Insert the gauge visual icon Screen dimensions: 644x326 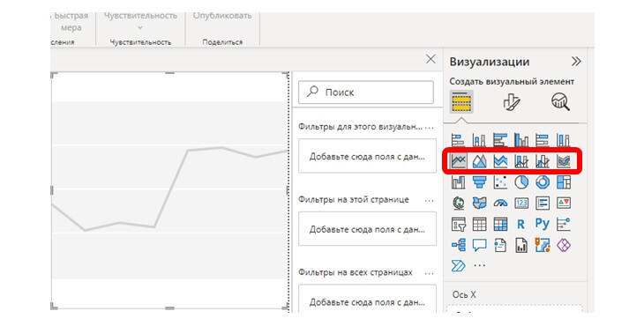point(500,203)
